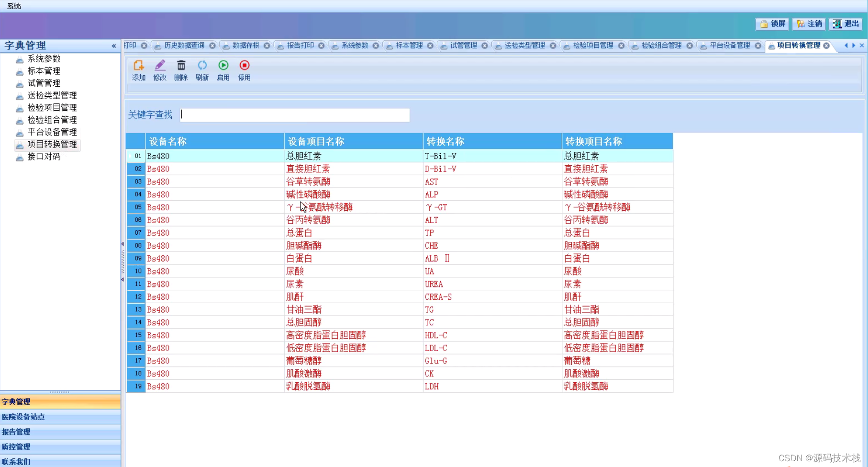The height and width of the screenshot is (467, 868).
Task: Open 试管管理 in the sidebar tree
Action: pyautogui.click(x=44, y=83)
